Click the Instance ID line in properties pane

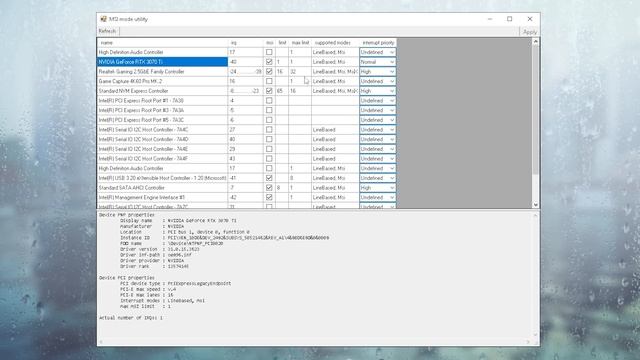coord(224,238)
